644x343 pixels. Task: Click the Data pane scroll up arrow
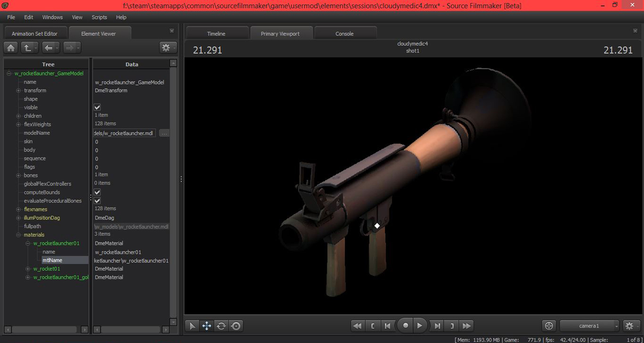173,63
